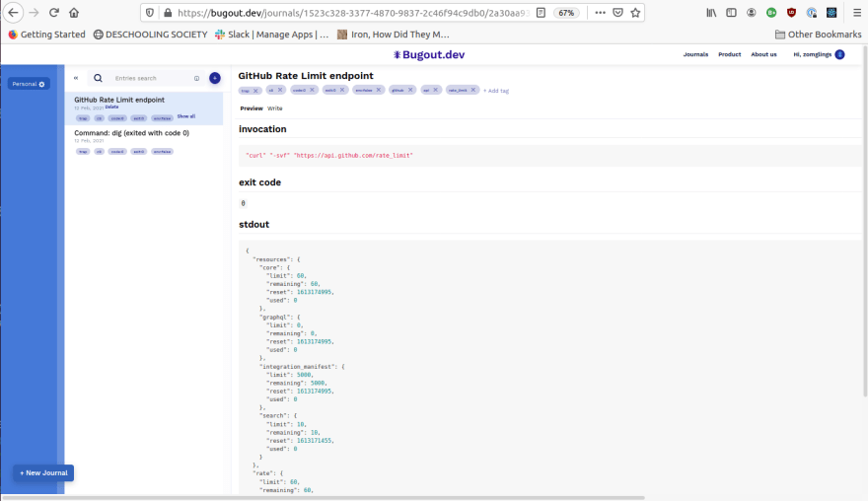Collapse the entries list with double-chevron

(76, 78)
